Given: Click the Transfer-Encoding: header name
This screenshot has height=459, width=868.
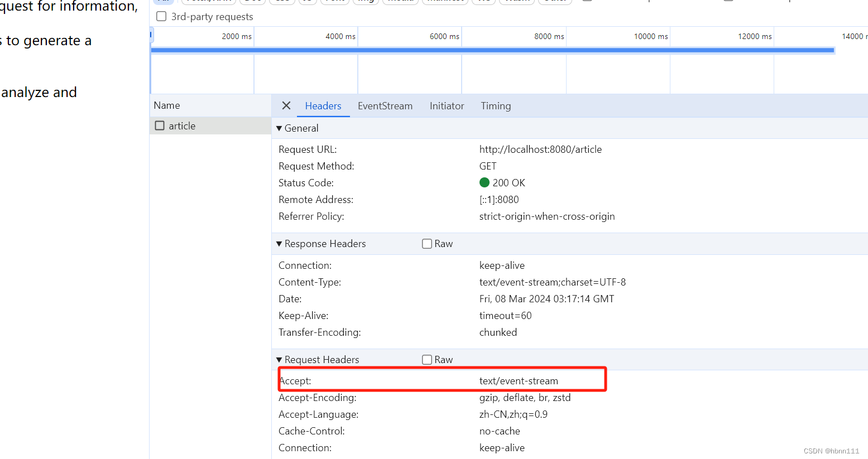Looking at the screenshot, I should click(320, 332).
